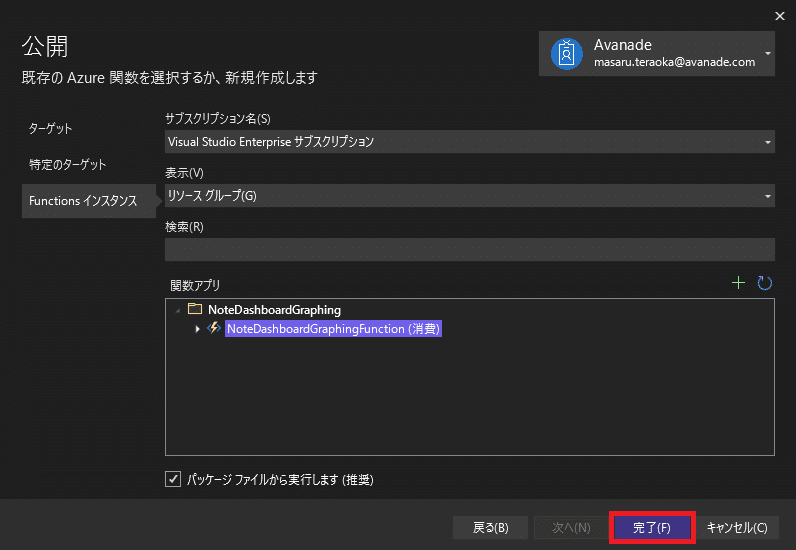Go to the 特定のターゲット step
This screenshot has height=550, width=796.
(x=68, y=165)
